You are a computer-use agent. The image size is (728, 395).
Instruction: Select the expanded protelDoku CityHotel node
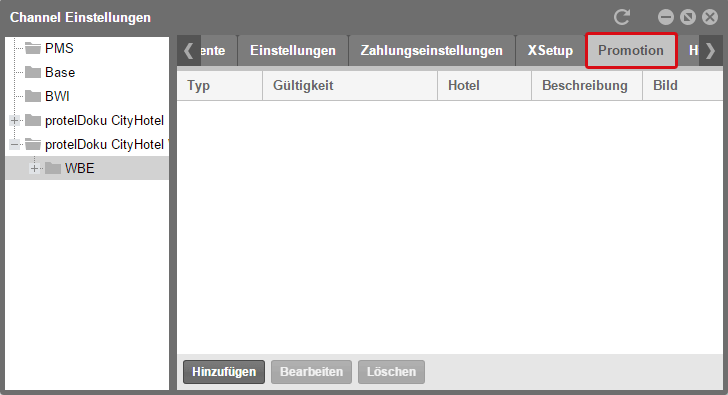(x=106, y=144)
